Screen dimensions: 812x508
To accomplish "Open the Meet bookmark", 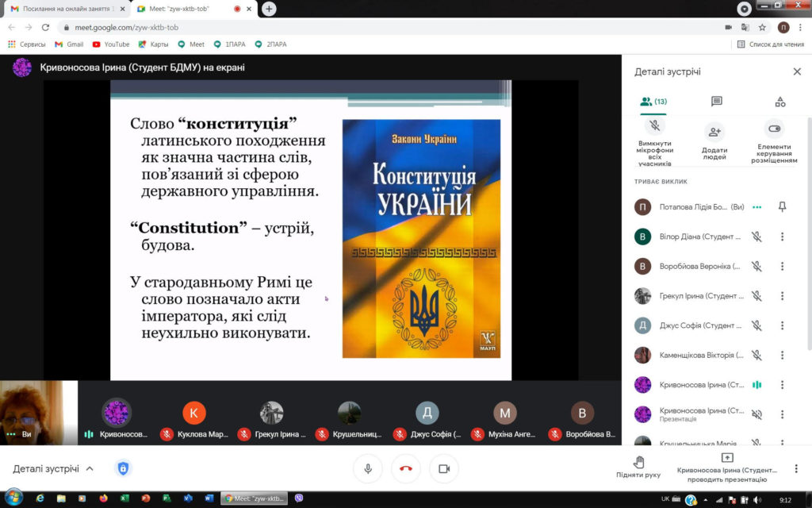I will pyautogui.click(x=191, y=44).
